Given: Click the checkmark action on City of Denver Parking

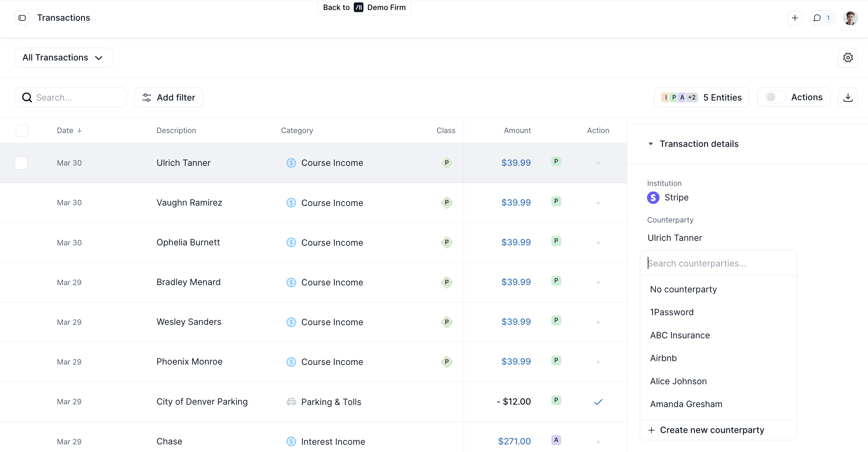Looking at the screenshot, I should click(x=598, y=402).
